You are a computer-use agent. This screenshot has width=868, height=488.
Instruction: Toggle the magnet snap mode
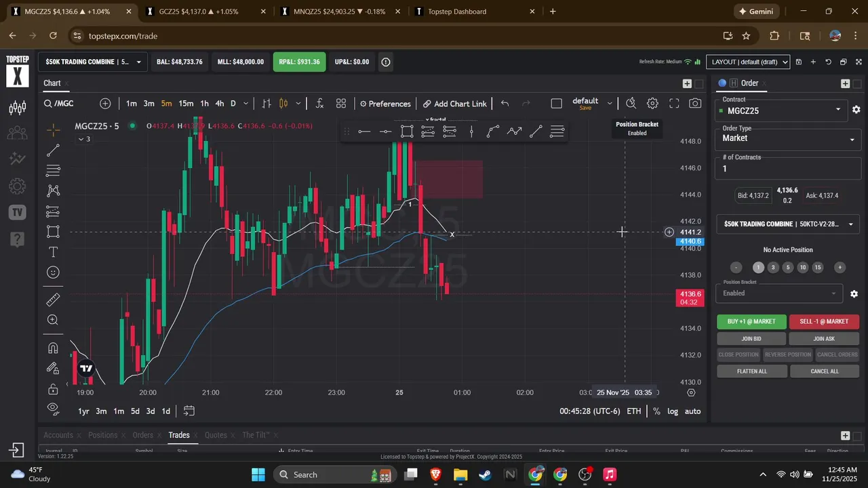(x=53, y=348)
